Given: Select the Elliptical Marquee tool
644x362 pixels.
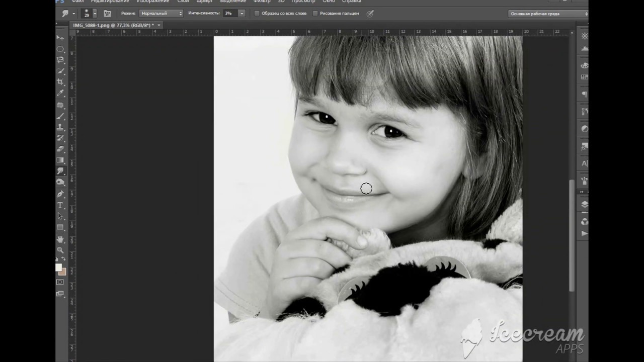Looking at the screenshot, I should click(60, 49).
